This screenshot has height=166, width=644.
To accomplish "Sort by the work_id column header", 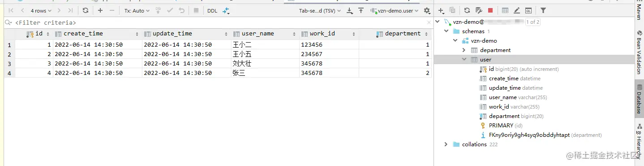I will click(x=329, y=34).
